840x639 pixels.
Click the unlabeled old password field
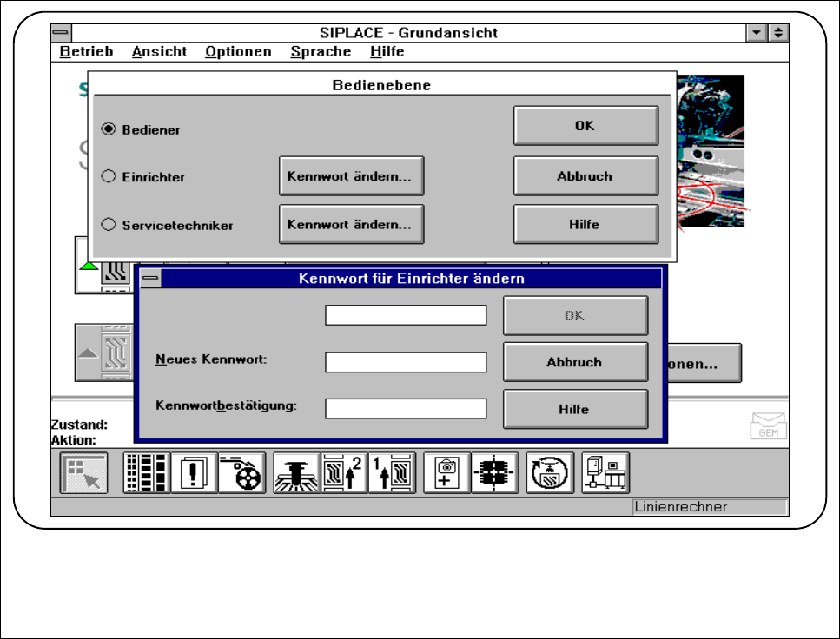[x=406, y=315]
